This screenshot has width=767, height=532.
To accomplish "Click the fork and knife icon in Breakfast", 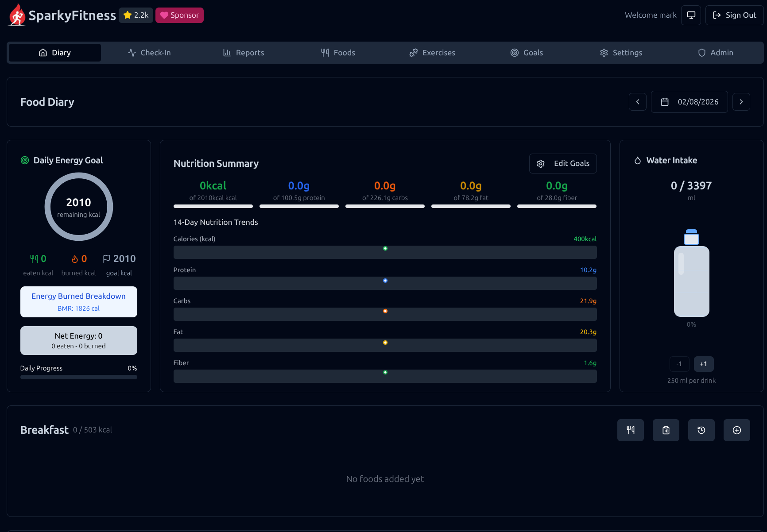I will click(630, 430).
